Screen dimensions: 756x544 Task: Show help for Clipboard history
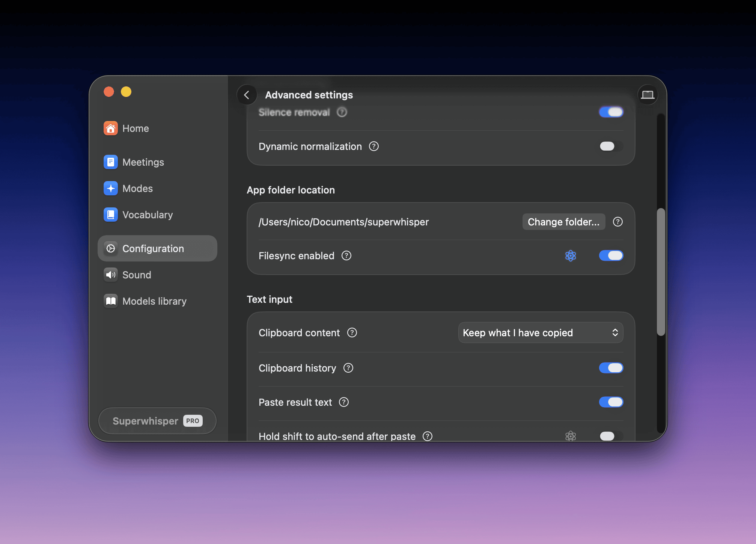point(348,368)
